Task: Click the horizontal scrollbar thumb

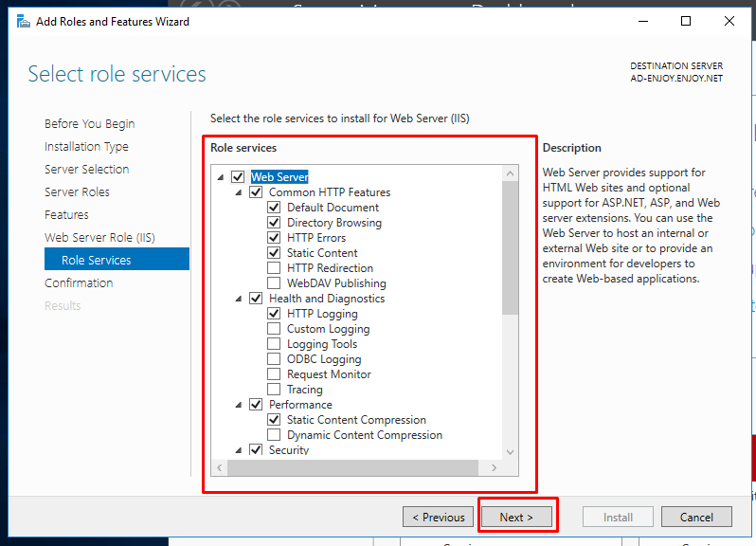Action: coord(352,467)
